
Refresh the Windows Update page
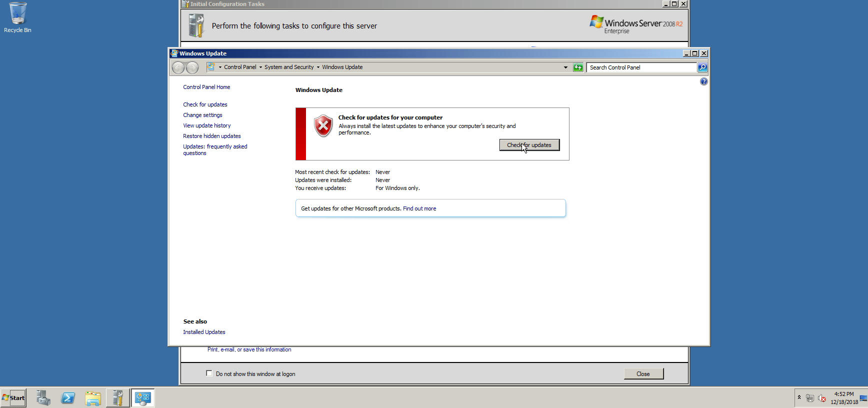578,67
